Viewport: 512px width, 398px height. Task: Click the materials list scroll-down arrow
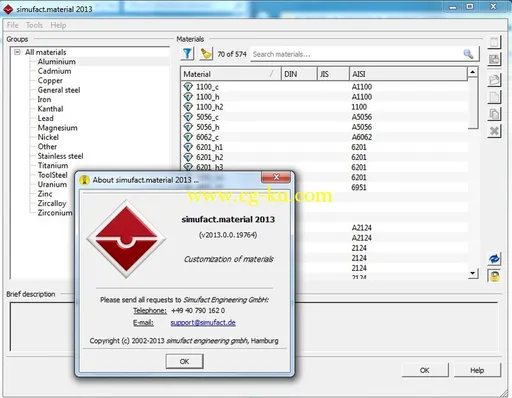[x=472, y=273]
